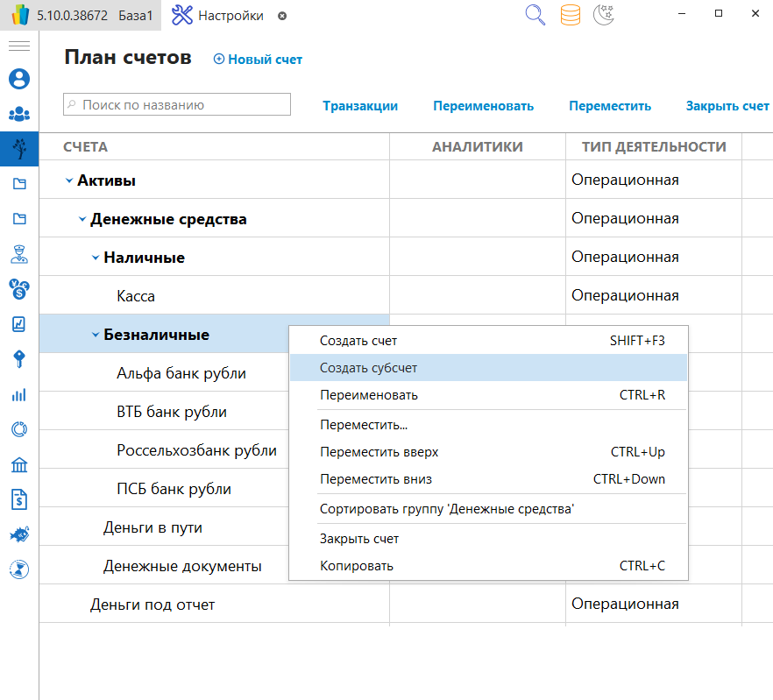Open Транзакции for the selected account

360,106
